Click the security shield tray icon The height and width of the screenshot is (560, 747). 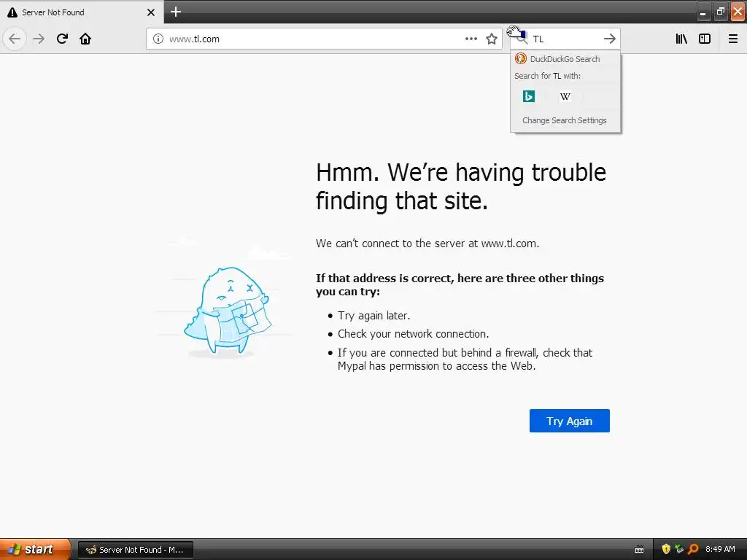tap(665, 549)
